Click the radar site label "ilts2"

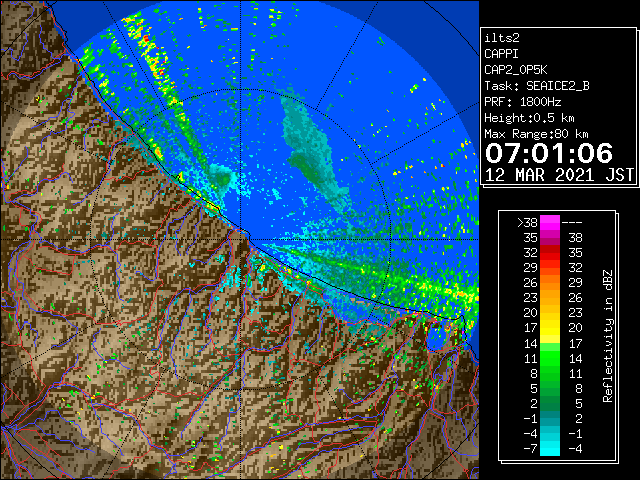tap(502, 38)
